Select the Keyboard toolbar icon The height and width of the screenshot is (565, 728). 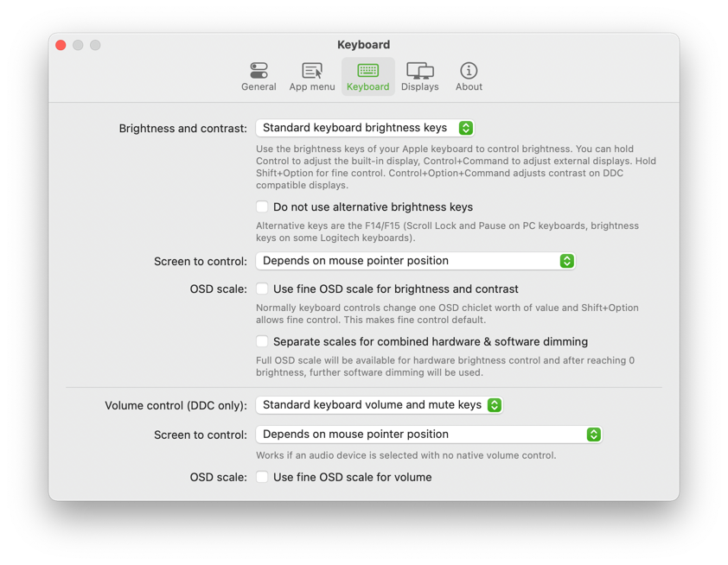367,71
